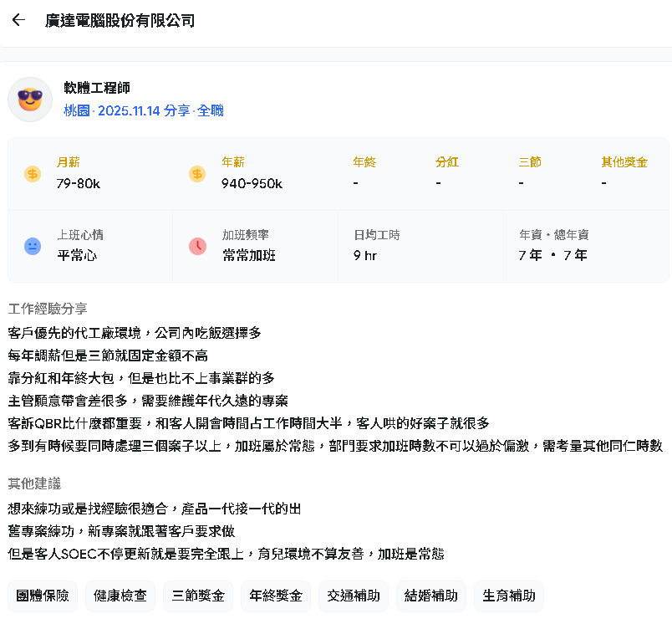Select the 結婚補助 benefit tag

[431, 596]
